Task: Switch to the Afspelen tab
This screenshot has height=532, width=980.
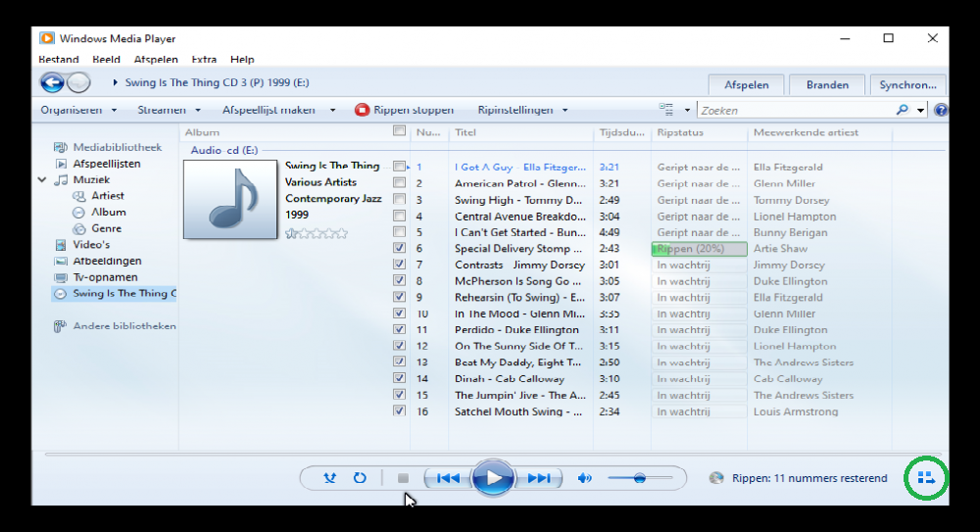Action: point(746,85)
